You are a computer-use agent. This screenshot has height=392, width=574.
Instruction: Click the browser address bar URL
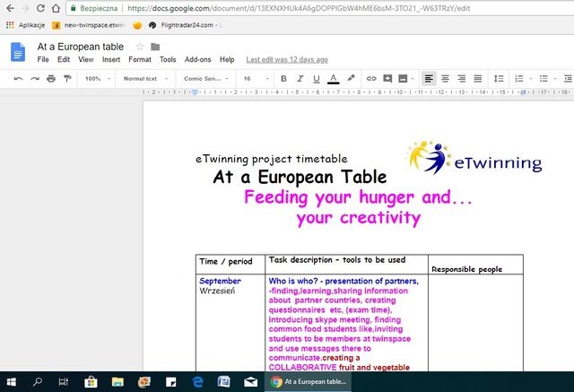pos(299,8)
